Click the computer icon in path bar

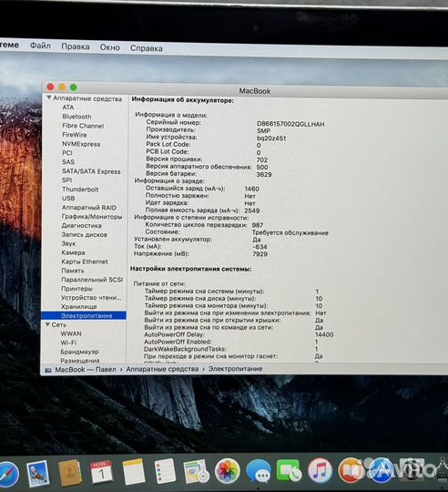click(48, 370)
